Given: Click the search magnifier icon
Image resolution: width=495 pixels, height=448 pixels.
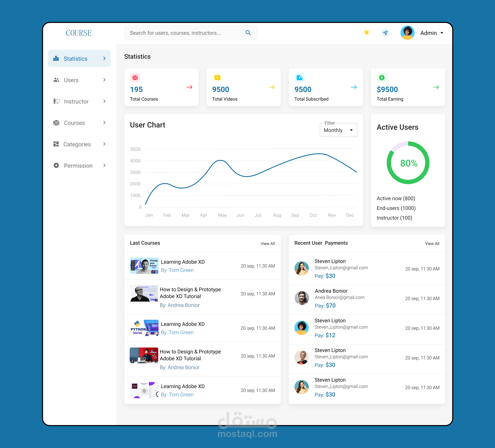Looking at the screenshot, I should pos(248,33).
